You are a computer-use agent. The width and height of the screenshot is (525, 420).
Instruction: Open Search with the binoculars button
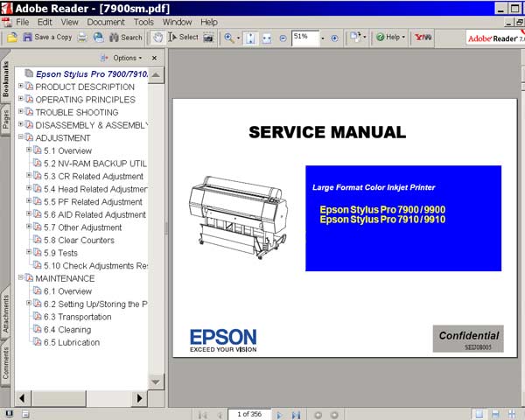tap(125, 37)
